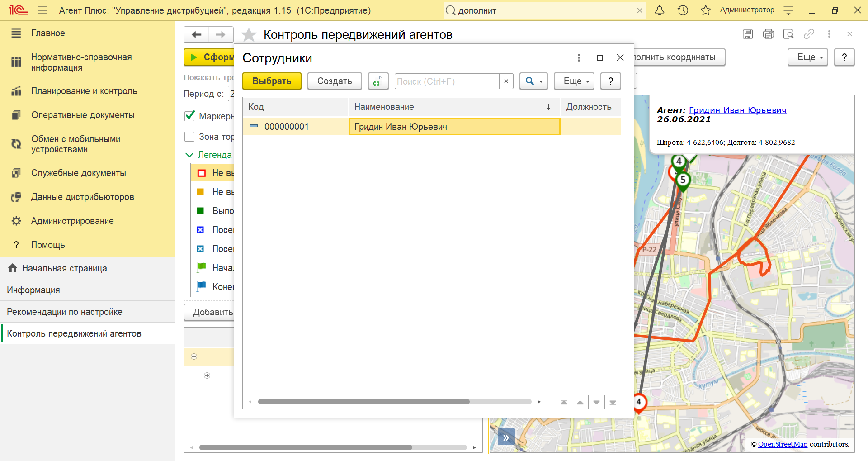Open history clock icon

[x=683, y=10]
